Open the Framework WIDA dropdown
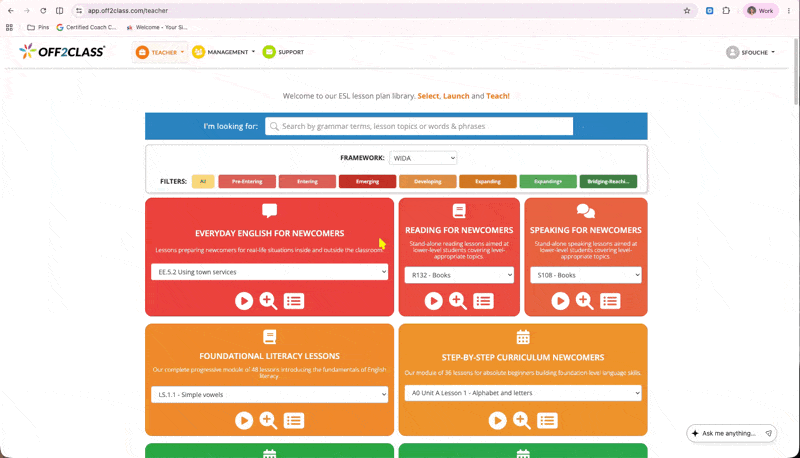800x458 pixels. coord(423,158)
